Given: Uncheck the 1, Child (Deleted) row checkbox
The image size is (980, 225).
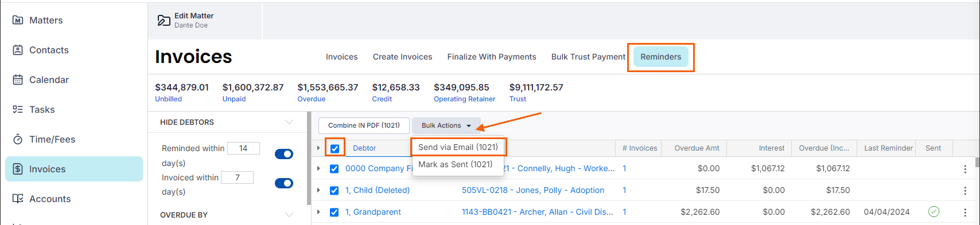Looking at the screenshot, I should pos(334,190).
